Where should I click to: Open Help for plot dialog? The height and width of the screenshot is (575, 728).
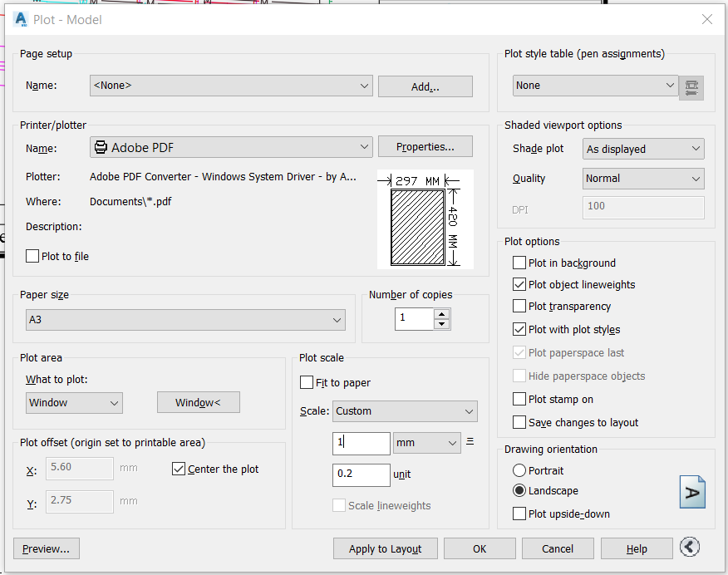pyautogui.click(x=637, y=548)
